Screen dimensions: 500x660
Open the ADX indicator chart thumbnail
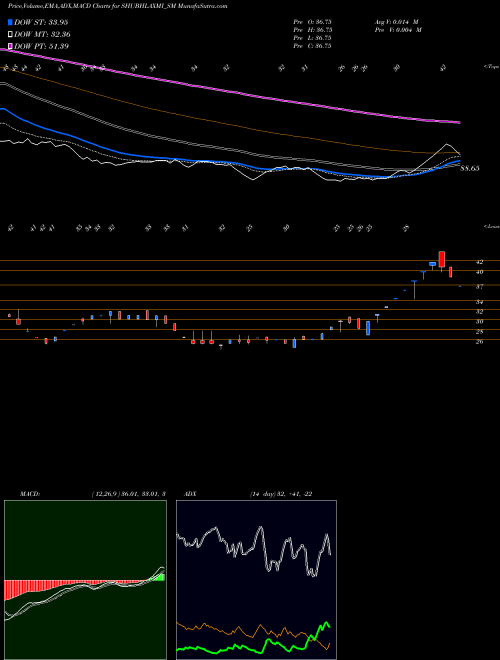256,580
